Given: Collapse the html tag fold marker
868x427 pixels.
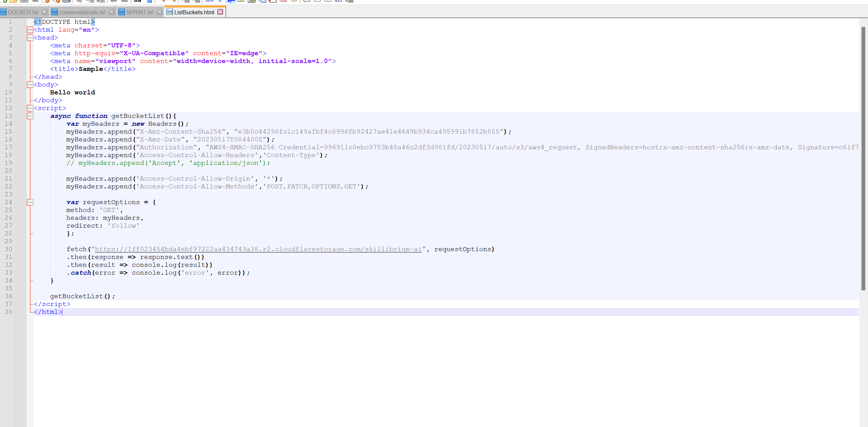Looking at the screenshot, I should (x=30, y=30).
